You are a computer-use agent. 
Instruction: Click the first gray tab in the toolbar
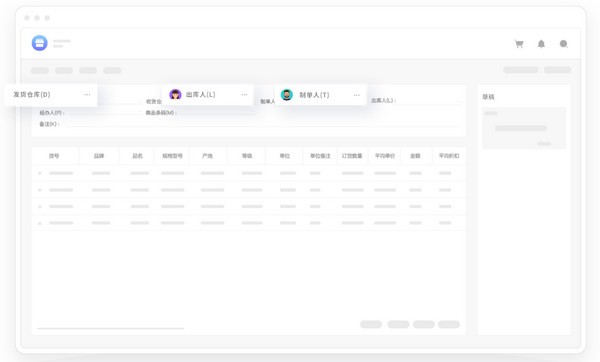tap(40, 70)
